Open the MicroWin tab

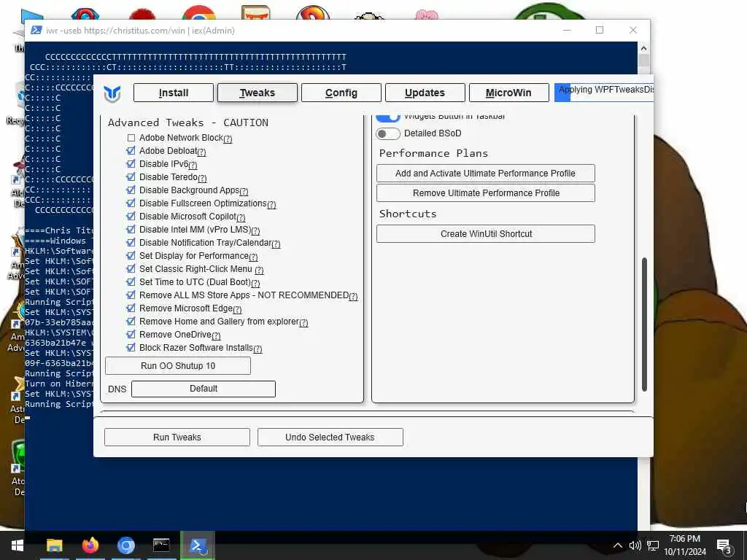[x=508, y=93]
